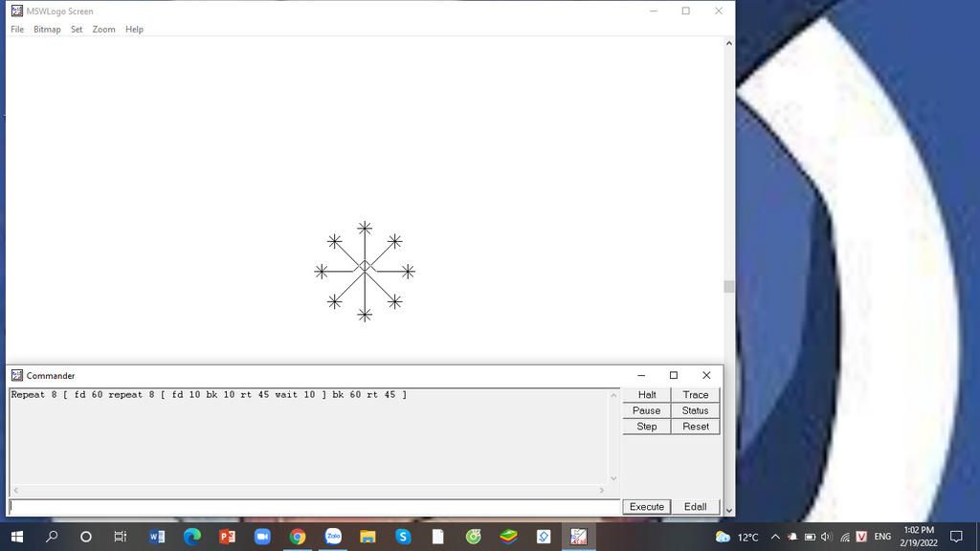Open the Zoom menu
980x551 pixels.
103,30
